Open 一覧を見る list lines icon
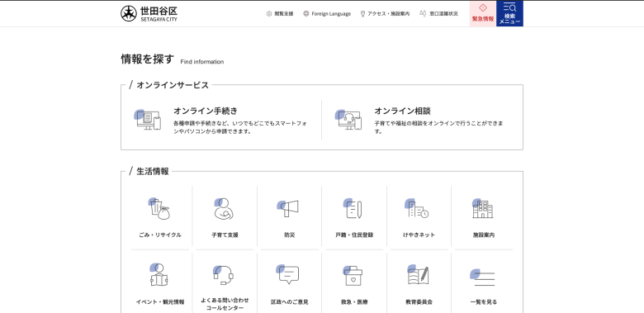Screen dimensions: 644x313 point(483,277)
